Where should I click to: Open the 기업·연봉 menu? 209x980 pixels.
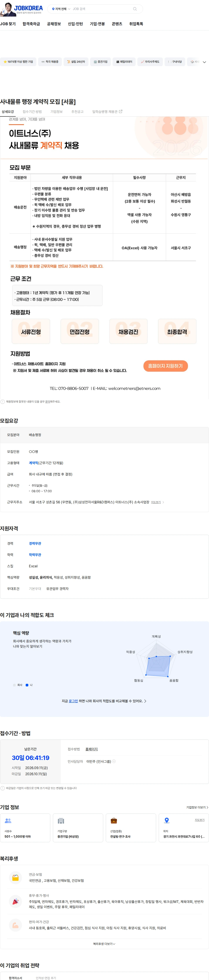[97, 24]
